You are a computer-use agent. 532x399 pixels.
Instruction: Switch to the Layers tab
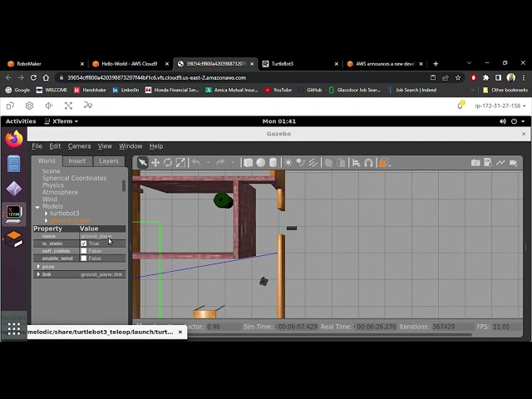coord(109,161)
